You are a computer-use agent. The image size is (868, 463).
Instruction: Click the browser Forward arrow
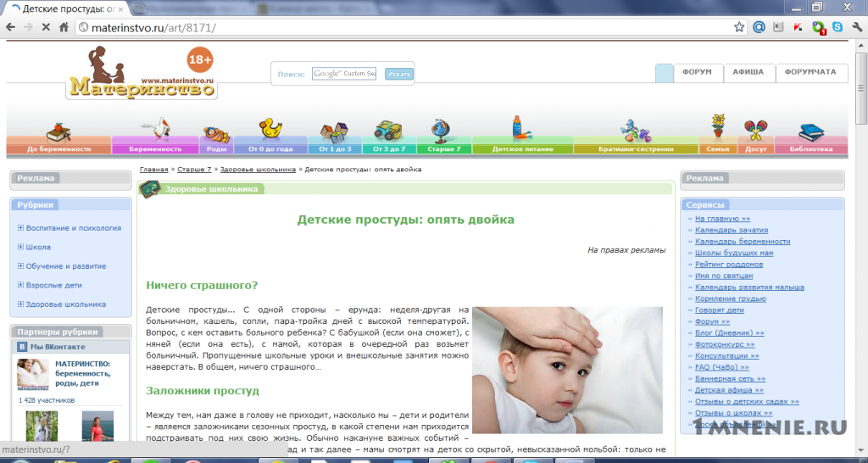tap(28, 27)
